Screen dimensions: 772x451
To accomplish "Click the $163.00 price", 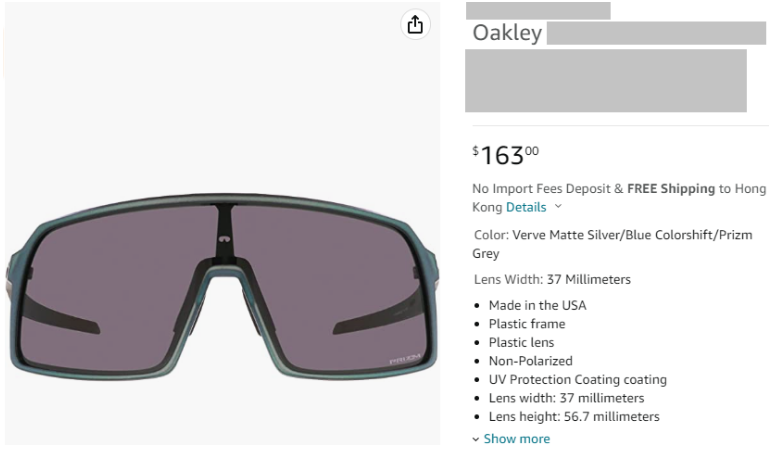I will pos(506,155).
